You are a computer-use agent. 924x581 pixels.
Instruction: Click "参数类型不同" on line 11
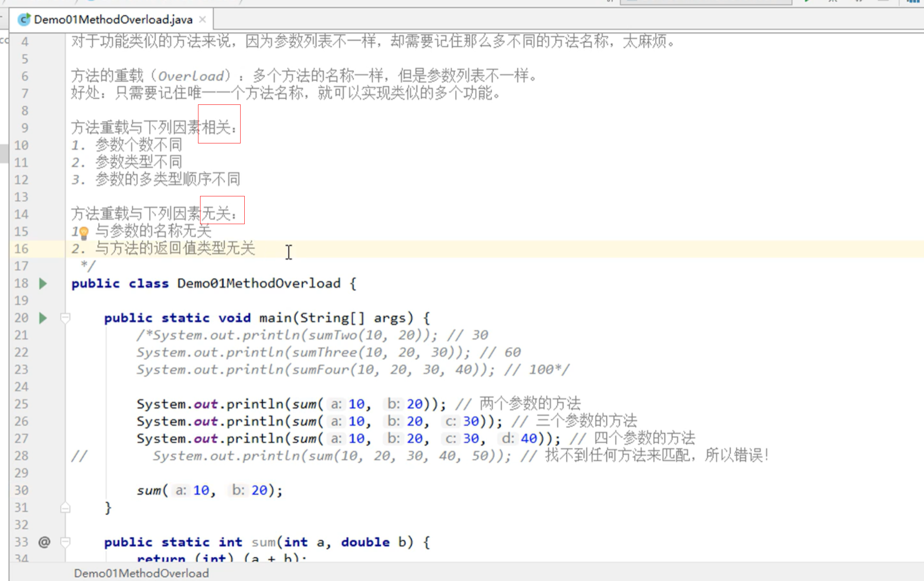[138, 162]
